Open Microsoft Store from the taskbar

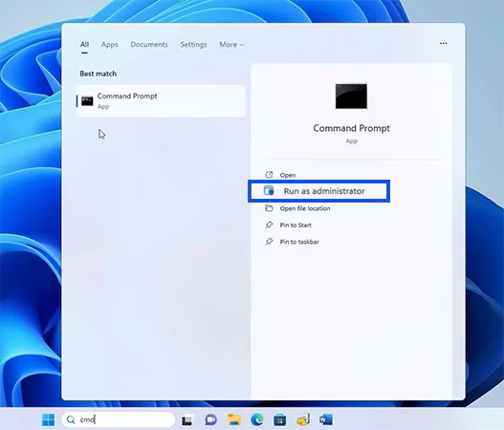(279, 420)
